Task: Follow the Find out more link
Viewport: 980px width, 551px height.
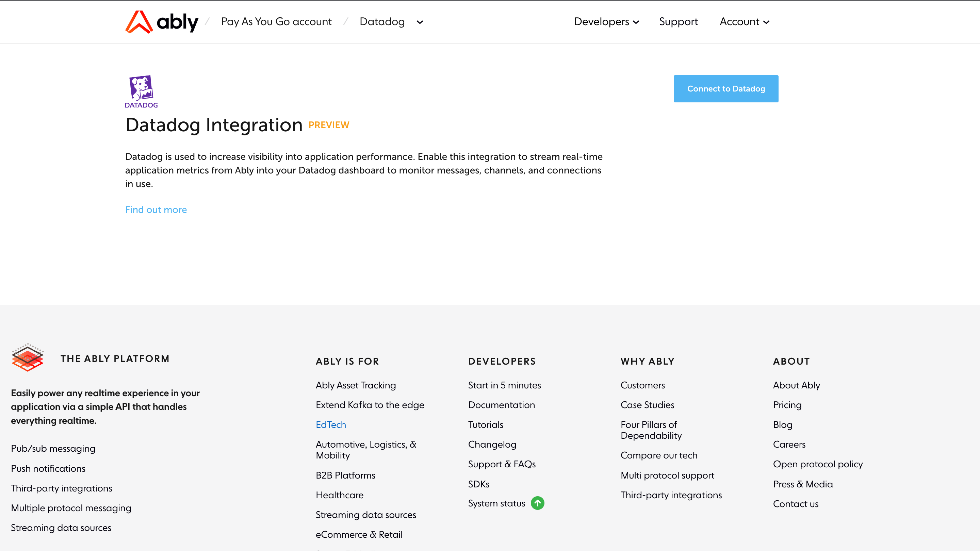Action: 156,210
